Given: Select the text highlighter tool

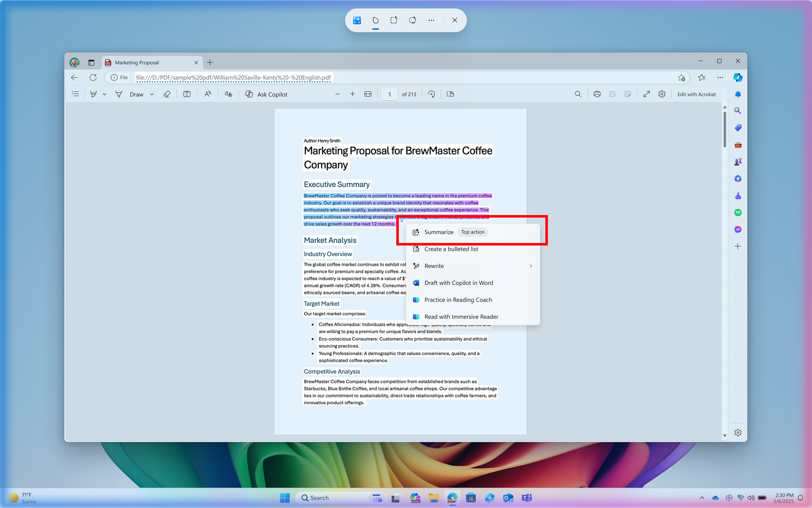Looking at the screenshot, I should click(93, 94).
